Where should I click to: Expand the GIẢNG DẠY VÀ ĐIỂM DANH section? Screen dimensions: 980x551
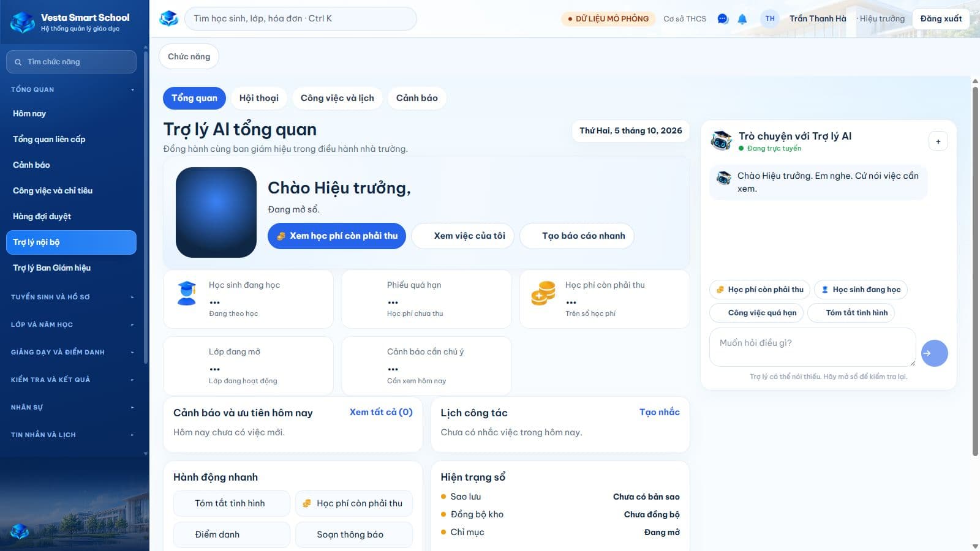72,352
